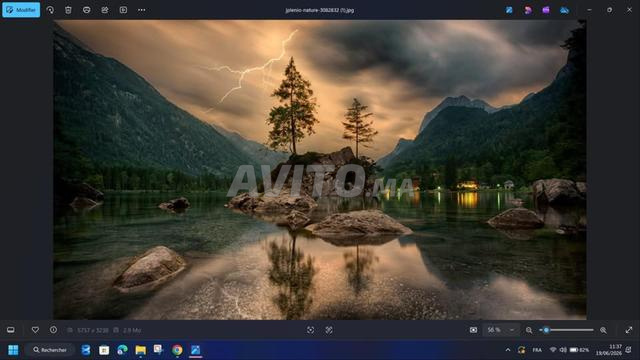The width and height of the screenshot is (640, 360).
Task: Rotate the image using rotate icon
Action: coord(50,10)
